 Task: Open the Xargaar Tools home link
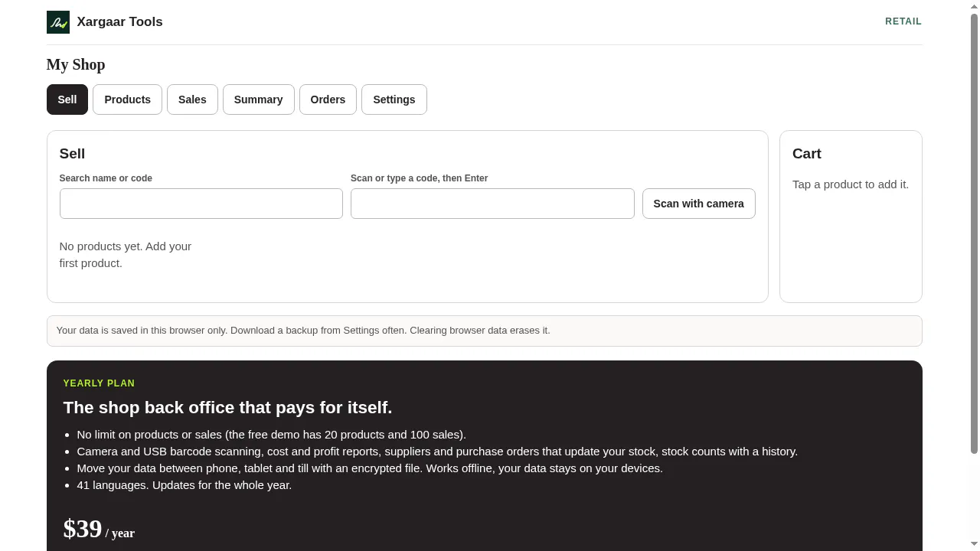105,22
